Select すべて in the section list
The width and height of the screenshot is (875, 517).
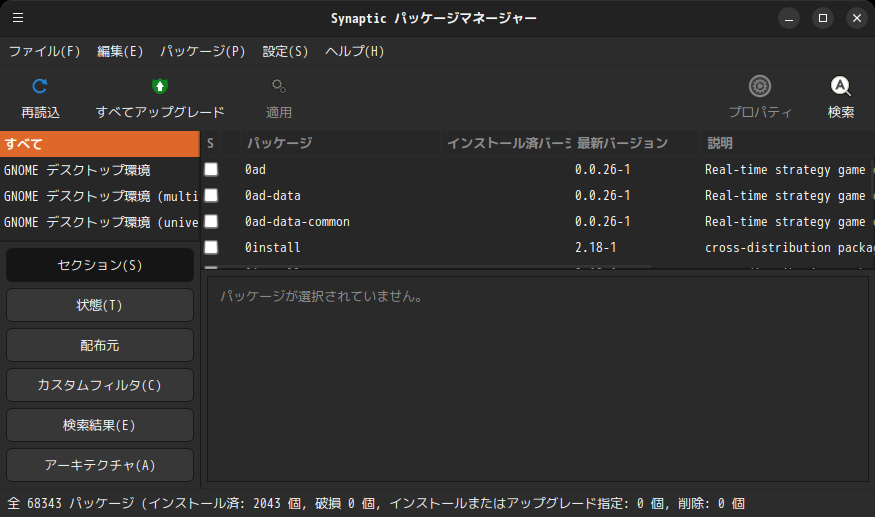100,144
